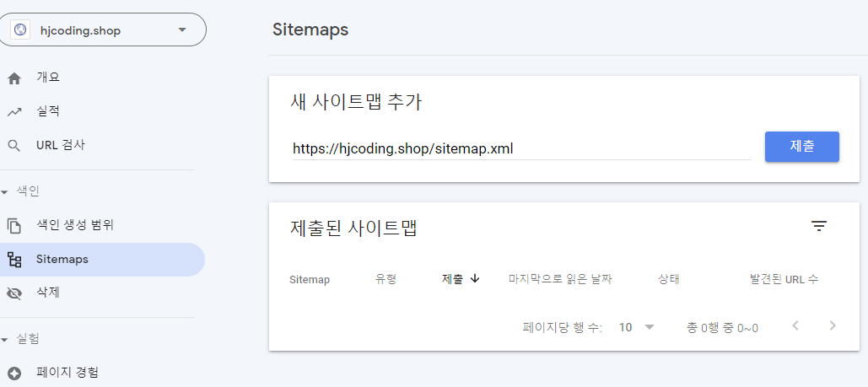Click the home icon next to 개요
This screenshot has height=387, width=868.
click(x=14, y=78)
